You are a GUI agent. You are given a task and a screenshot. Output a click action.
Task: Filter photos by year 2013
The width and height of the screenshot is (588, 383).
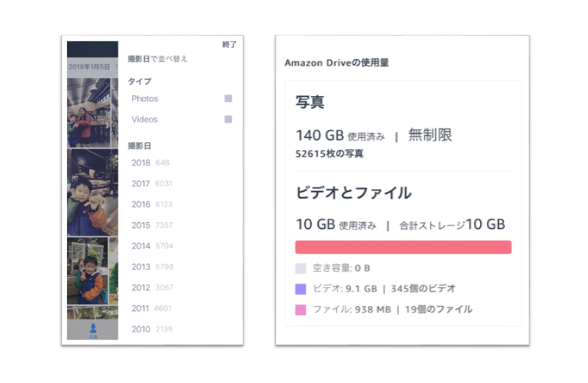point(153,266)
